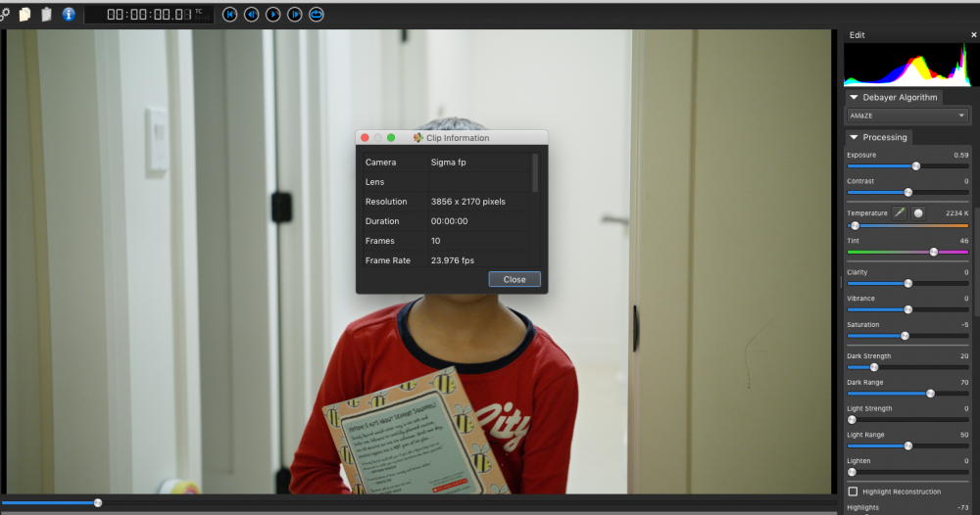The height and width of the screenshot is (515, 980).
Task: Click the Saturation value -5
Action: (x=965, y=325)
